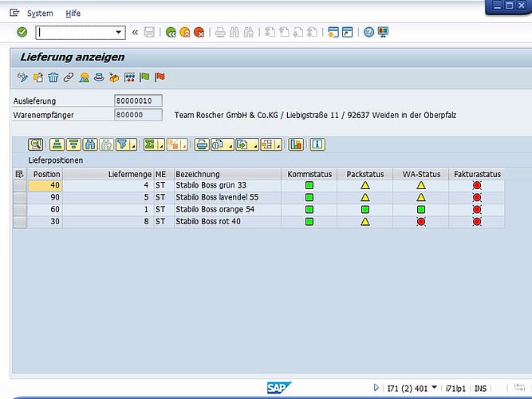The width and height of the screenshot is (532, 399).
Task: Click the Kommistatus column header
Action: 309,173
